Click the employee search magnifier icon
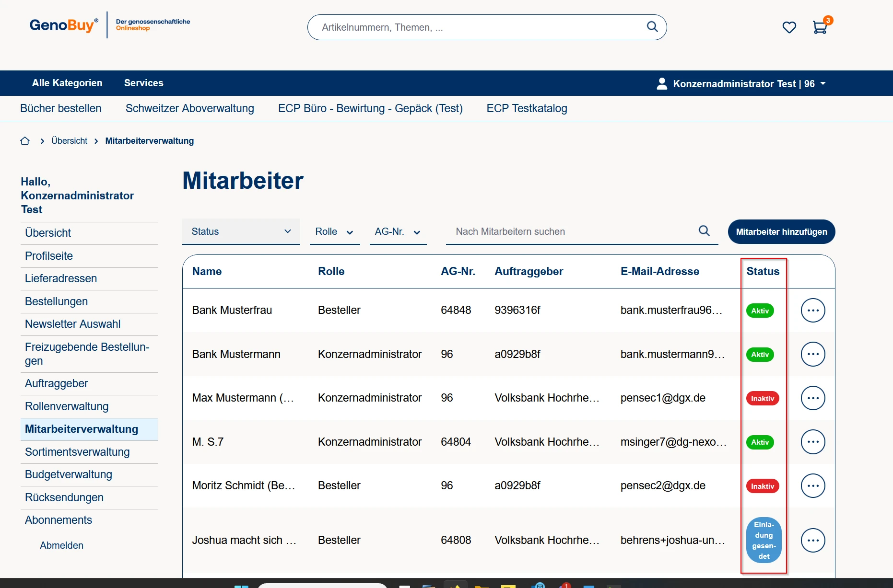Viewport: 893px width, 588px height. [704, 231]
